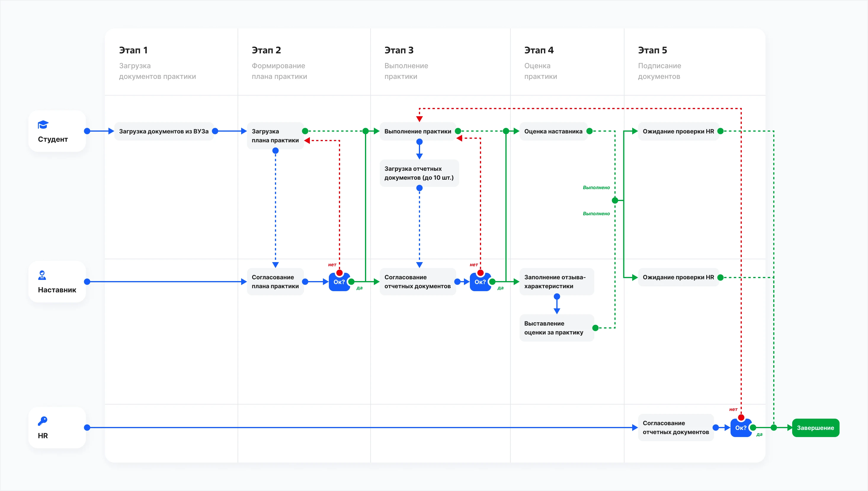Image resolution: width=868 pixels, height=491 pixels.
Task: Select the Этап 2 header
Action: [266, 50]
